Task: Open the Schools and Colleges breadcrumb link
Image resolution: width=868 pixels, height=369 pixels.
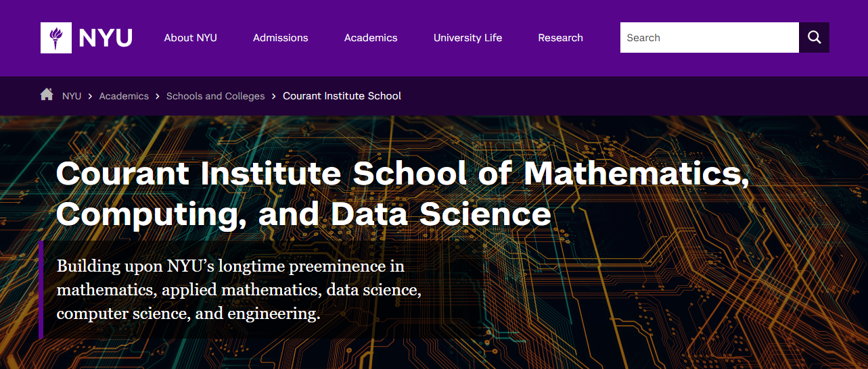Action: tap(215, 96)
